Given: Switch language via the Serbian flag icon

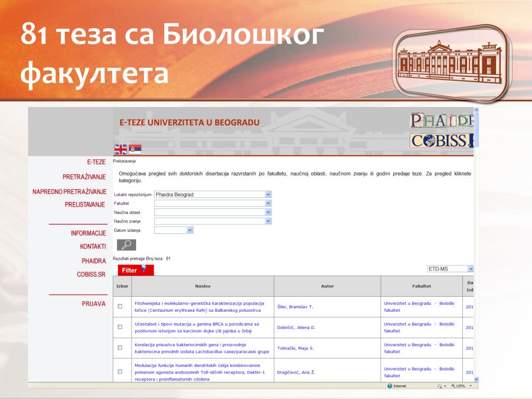Looking at the screenshot, I should [135, 149].
